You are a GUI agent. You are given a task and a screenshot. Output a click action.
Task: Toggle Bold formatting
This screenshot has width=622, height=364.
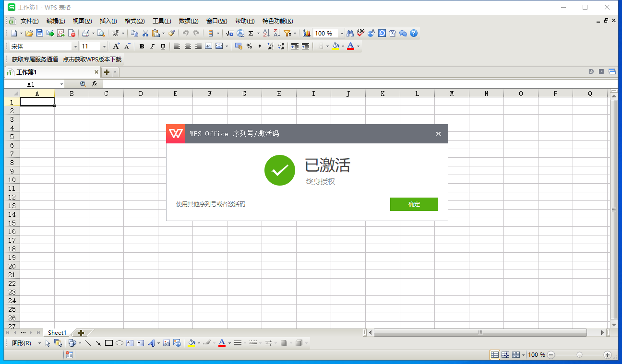tap(142, 46)
